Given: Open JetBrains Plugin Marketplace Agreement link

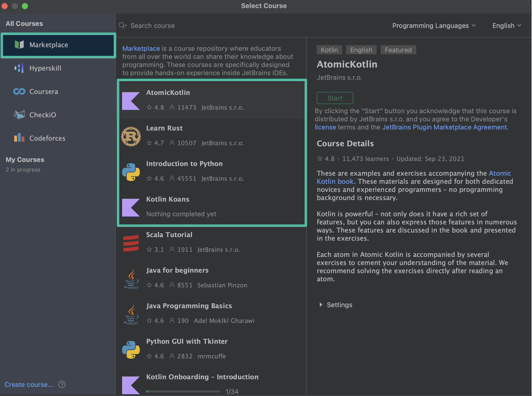Looking at the screenshot, I should pyautogui.click(x=445, y=127).
